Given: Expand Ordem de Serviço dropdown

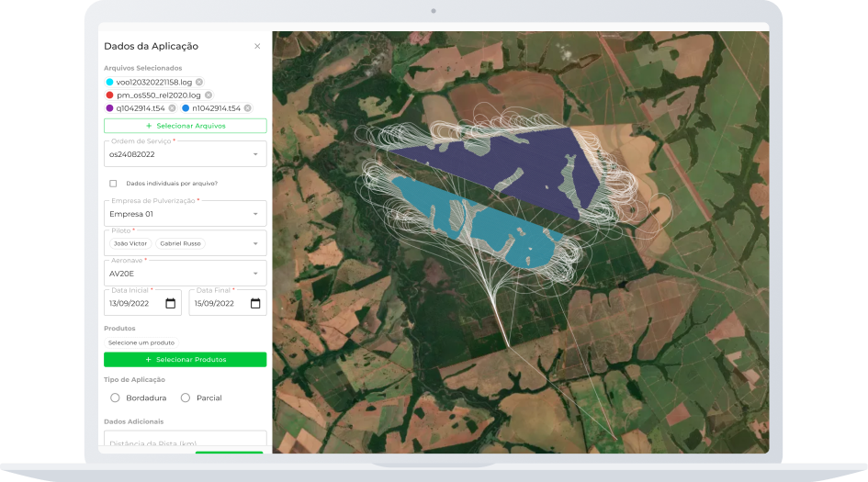Looking at the screenshot, I should point(255,154).
